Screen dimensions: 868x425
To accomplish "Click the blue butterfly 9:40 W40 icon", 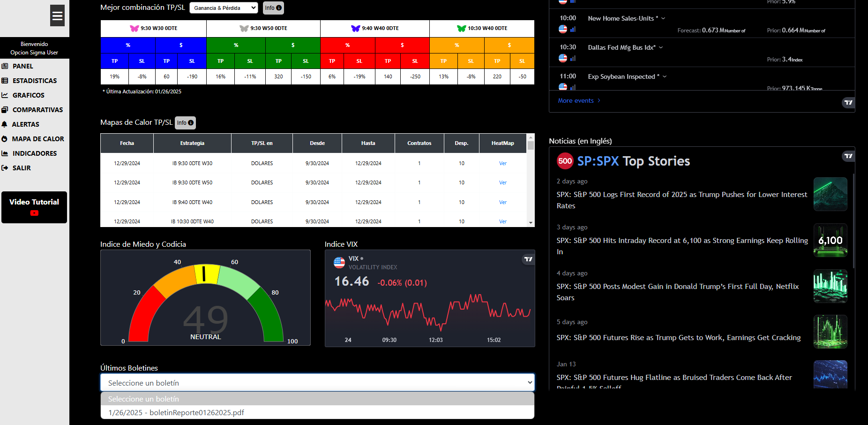I will pyautogui.click(x=355, y=29).
